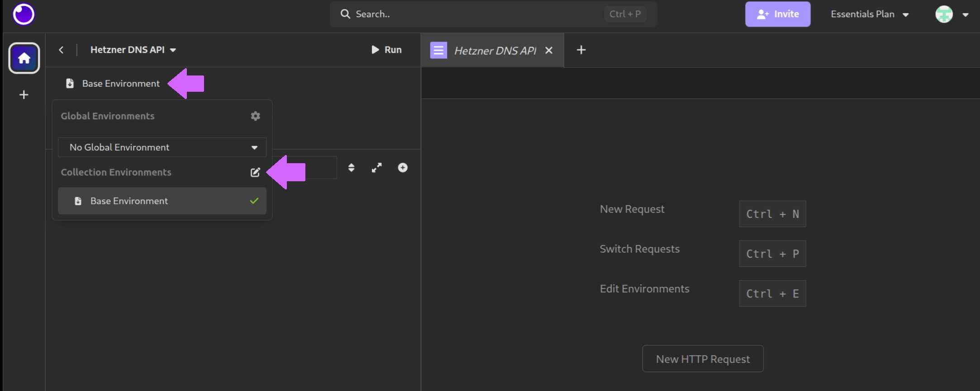Edit Collection Environments with pencil icon
Viewport: 980px width, 391px height.
coord(255,172)
